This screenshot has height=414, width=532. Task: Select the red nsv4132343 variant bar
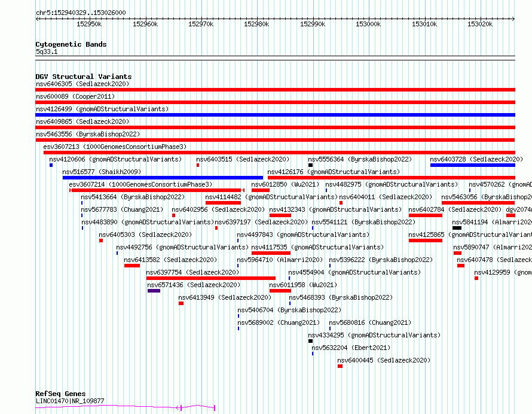click(280, 215)
